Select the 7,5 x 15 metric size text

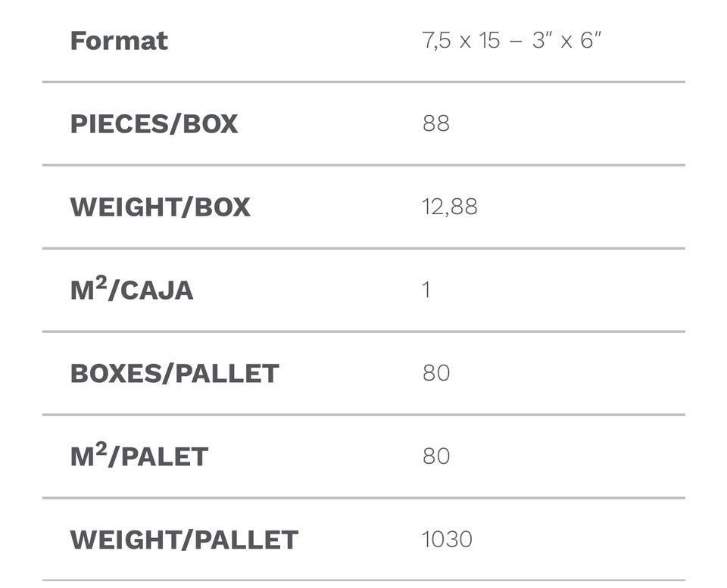coord(461,40)
